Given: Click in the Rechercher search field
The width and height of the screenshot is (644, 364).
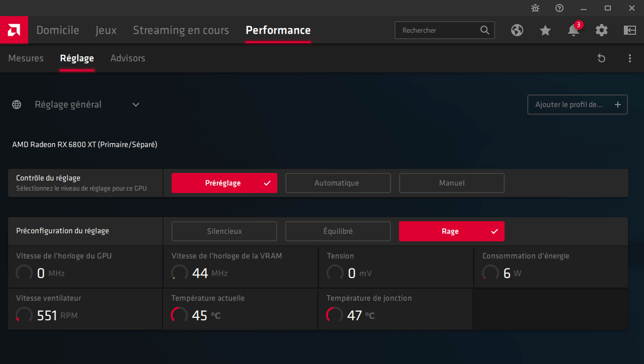Looking at the screenshot, I should (438, 30).
